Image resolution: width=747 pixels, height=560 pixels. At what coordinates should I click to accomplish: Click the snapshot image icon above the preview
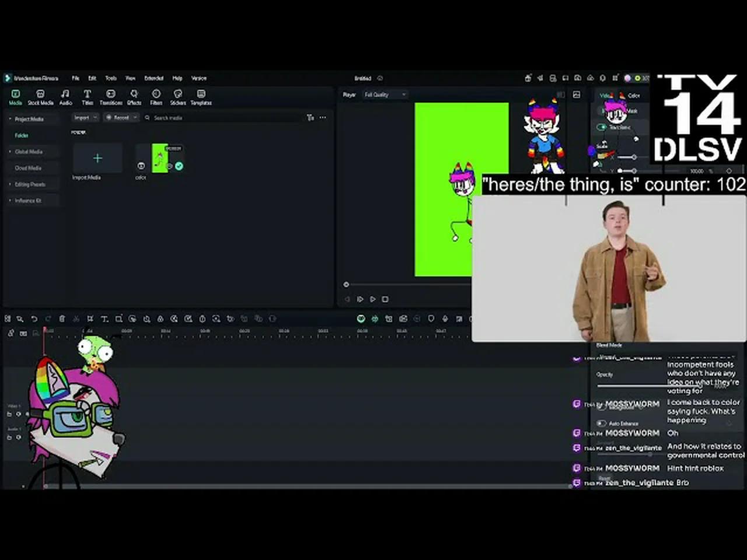[577, 94]
